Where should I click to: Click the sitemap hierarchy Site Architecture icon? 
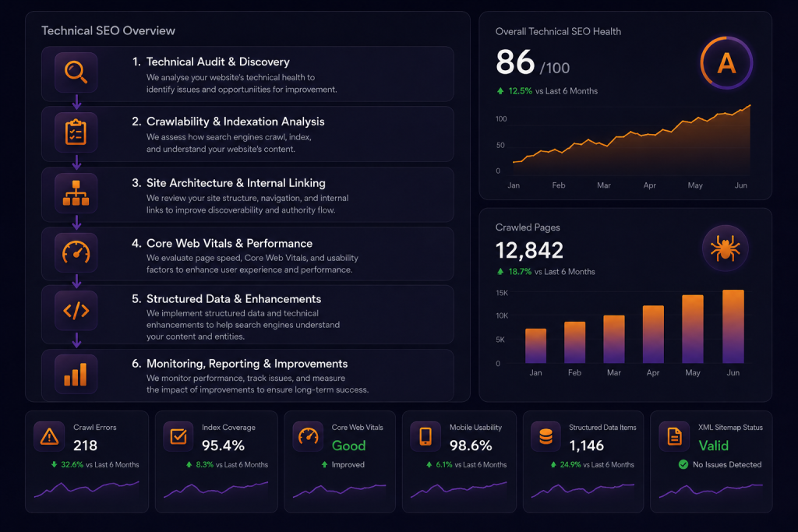[x=76, y=192]
